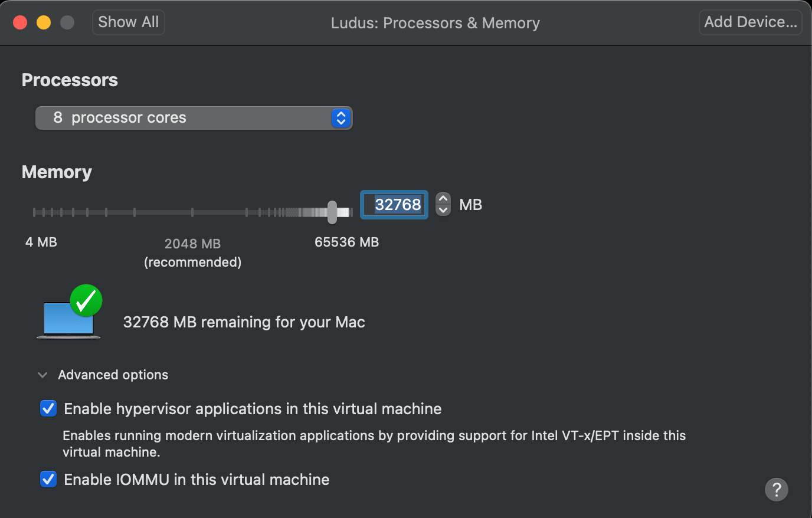Click the Show All button

tap(128, 22)
